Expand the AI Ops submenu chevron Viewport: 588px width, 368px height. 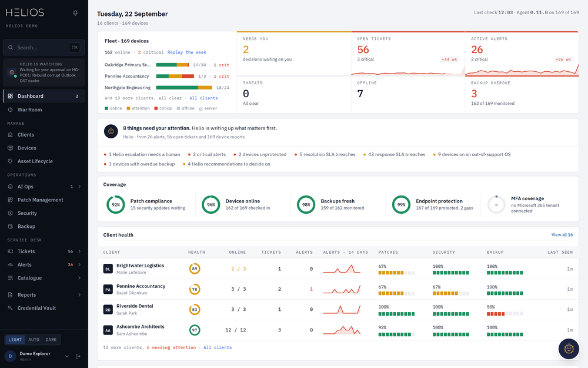(x=79, y=187)
